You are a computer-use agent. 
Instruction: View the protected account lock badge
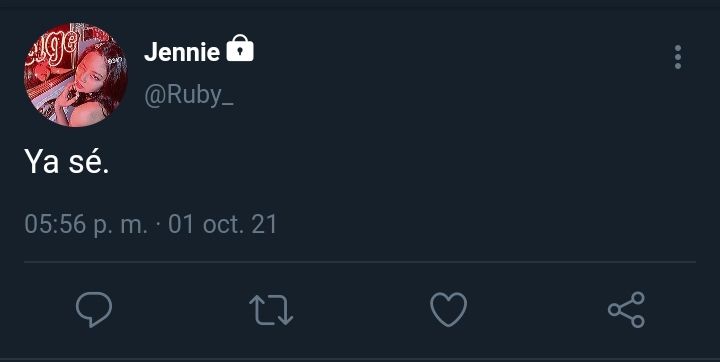pyautogui.click(x=240, y=48)
